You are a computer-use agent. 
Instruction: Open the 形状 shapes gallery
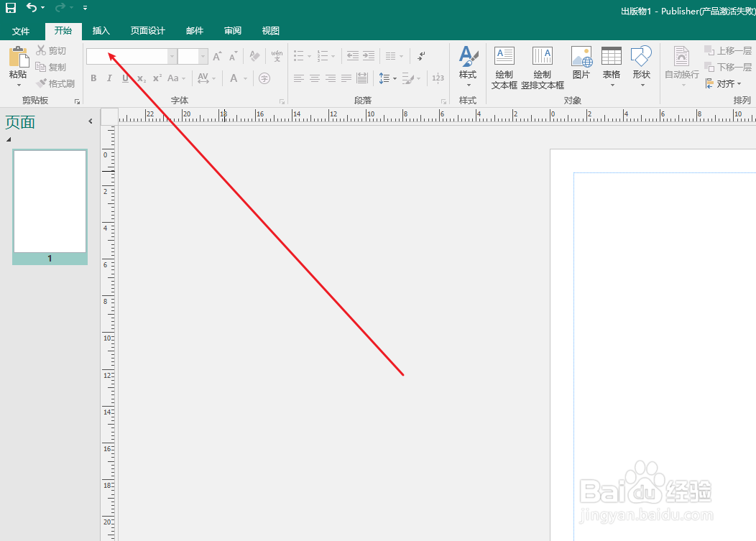(642, 67)
